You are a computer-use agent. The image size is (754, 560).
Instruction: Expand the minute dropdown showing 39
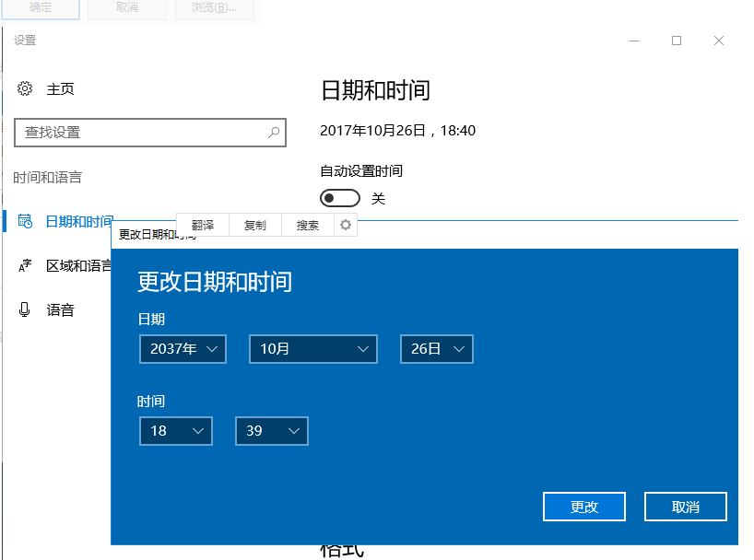pyautogui.click(x=271, y=431)
